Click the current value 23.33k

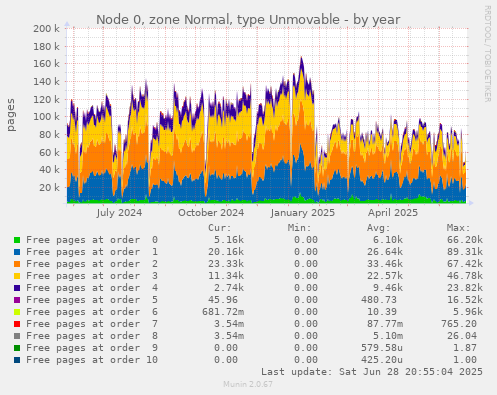click(x=226, y=264)
